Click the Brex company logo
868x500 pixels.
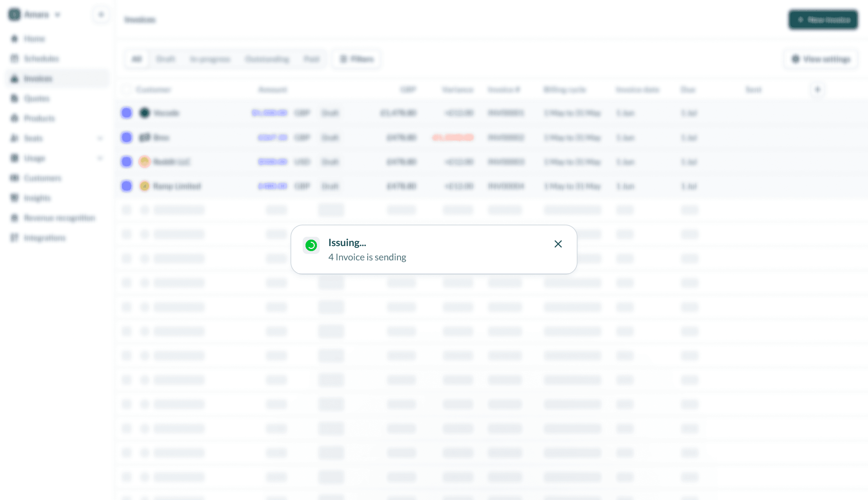145,137
